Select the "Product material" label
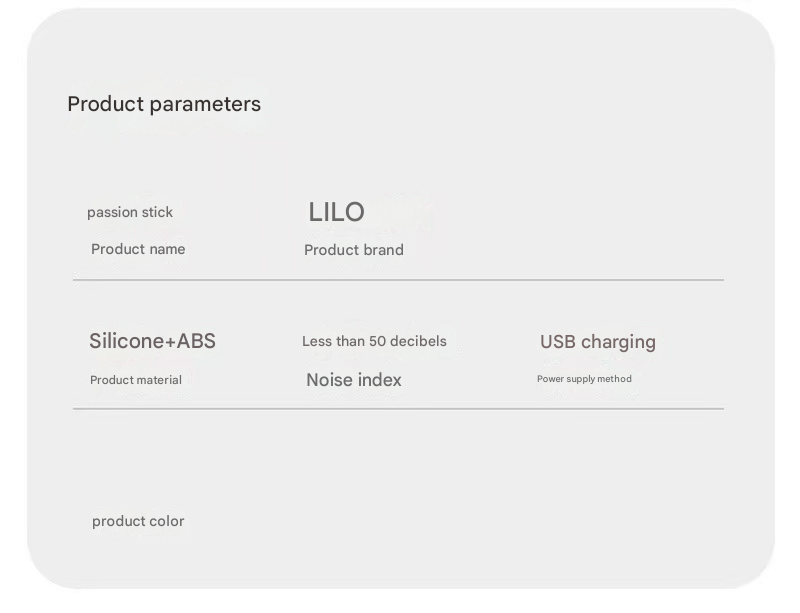The image size is (800, 613). pyautogui.click(x=136, y=380)
